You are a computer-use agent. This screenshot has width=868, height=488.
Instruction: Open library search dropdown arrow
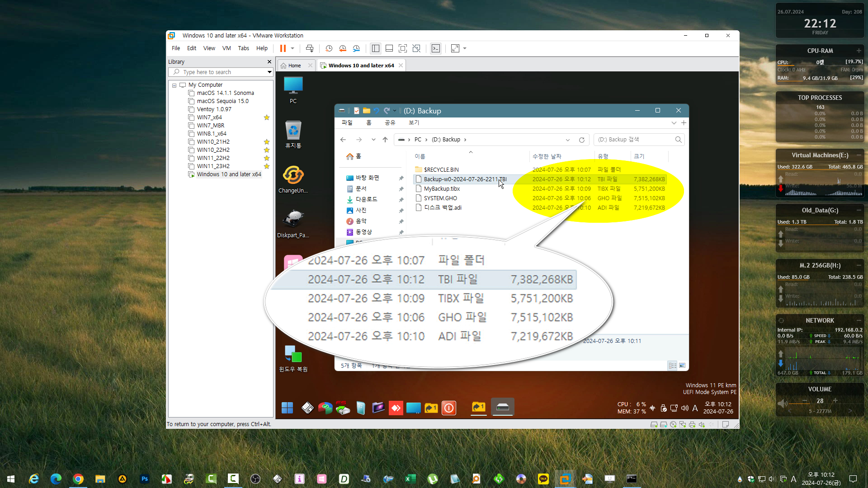coord(269,72)
